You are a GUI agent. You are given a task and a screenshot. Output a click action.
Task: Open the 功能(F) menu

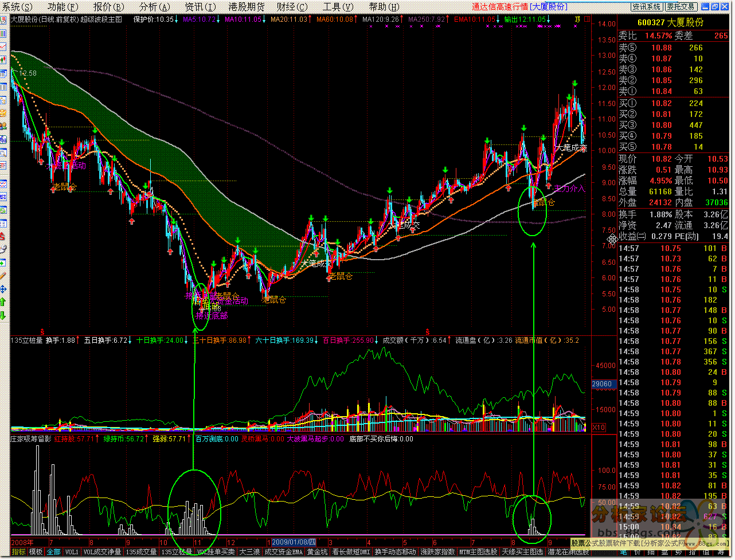click(63, 7)
